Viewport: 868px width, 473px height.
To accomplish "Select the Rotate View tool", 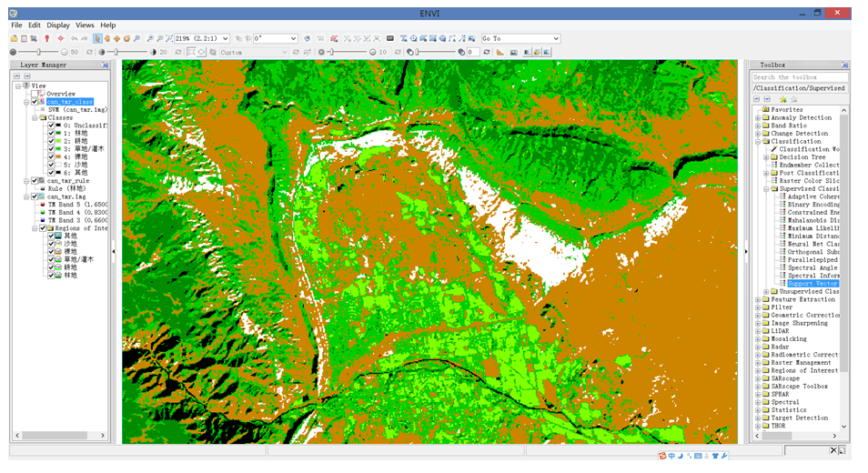I will coord(126,39).
